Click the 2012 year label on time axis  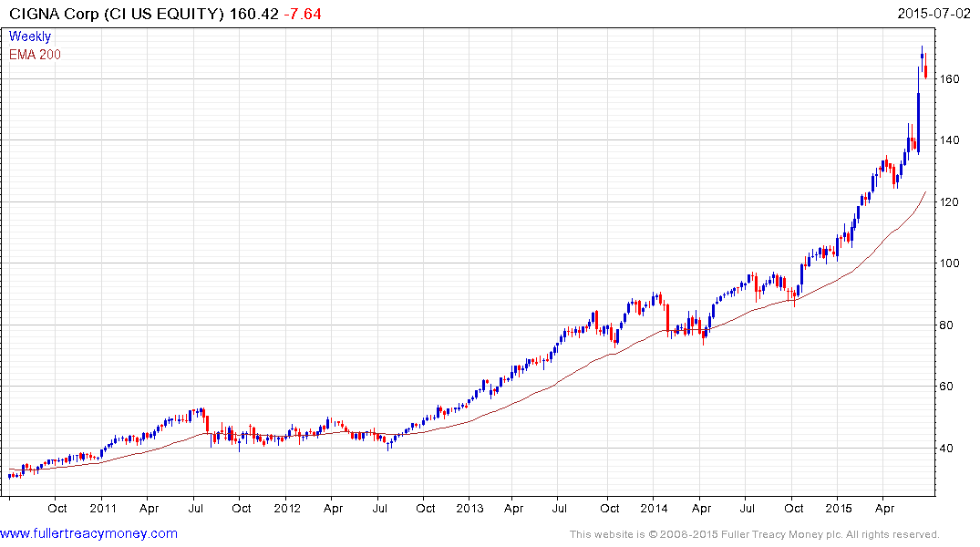coord(287,508)
